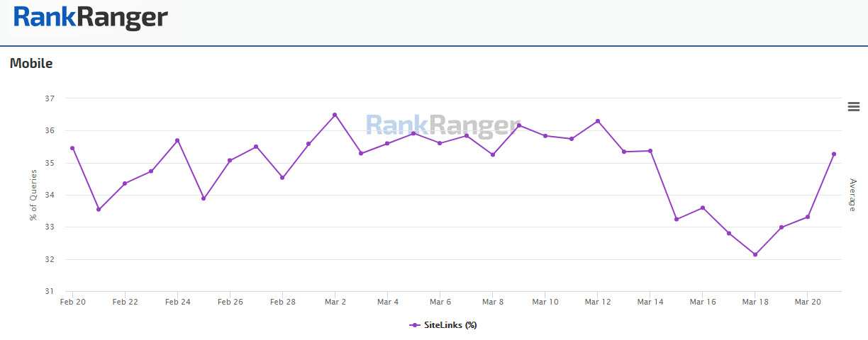868x340 pixels.
Task: Select the Feb 24 data point
Action: (x=177, y=140)
